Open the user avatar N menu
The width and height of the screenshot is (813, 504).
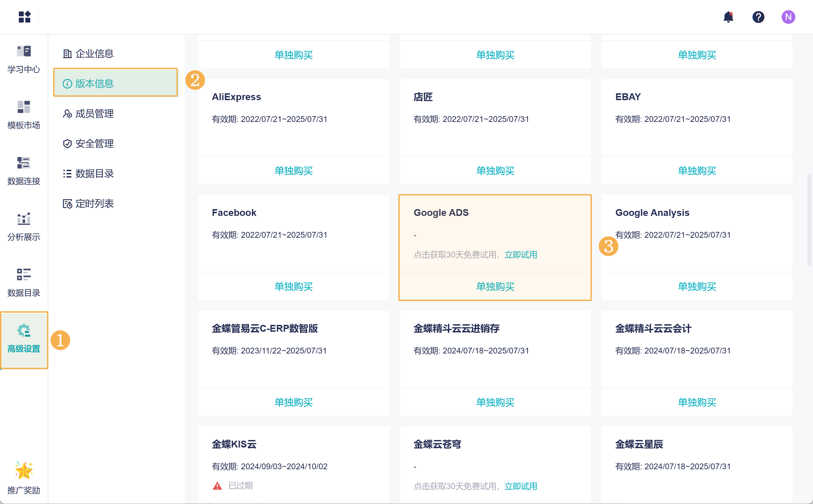(788, 17)
